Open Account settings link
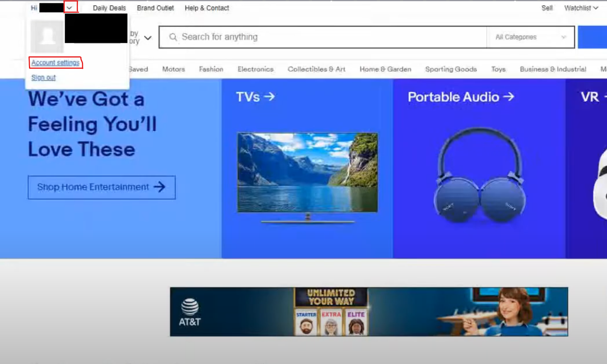 tap(56, 63)
